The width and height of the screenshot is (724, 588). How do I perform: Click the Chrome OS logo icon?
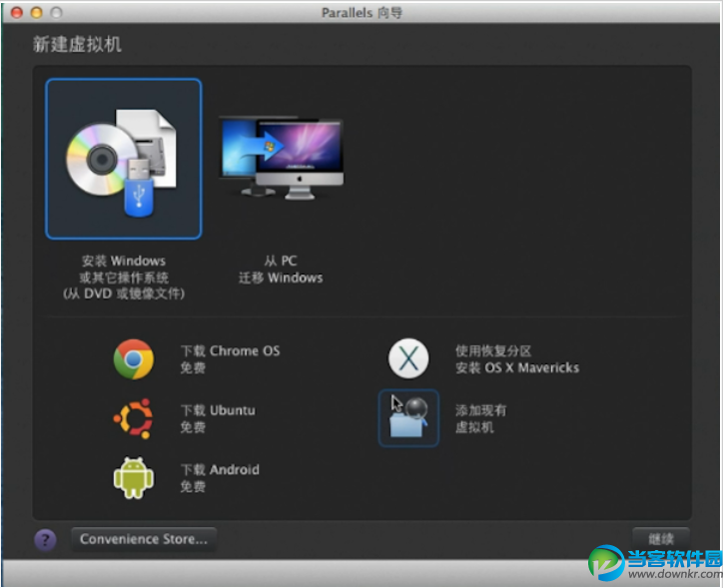(134, 359)
